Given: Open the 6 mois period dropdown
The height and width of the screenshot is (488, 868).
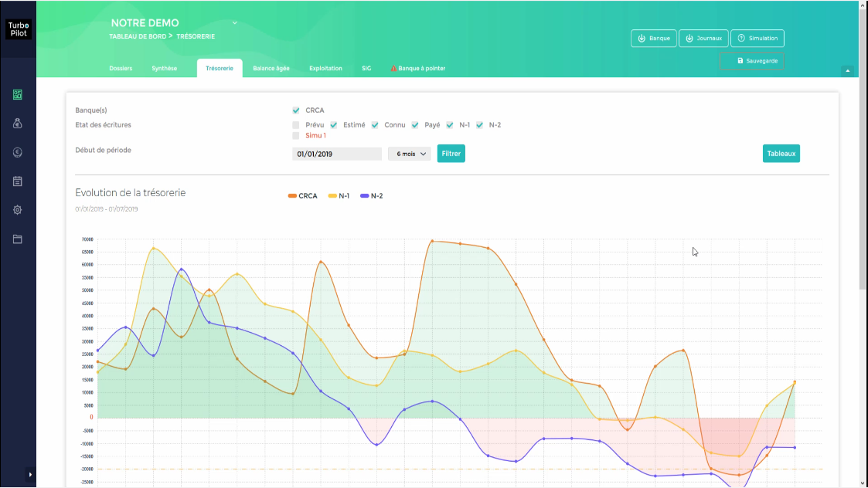Looking at the screenshot, I should coord(410,154).
